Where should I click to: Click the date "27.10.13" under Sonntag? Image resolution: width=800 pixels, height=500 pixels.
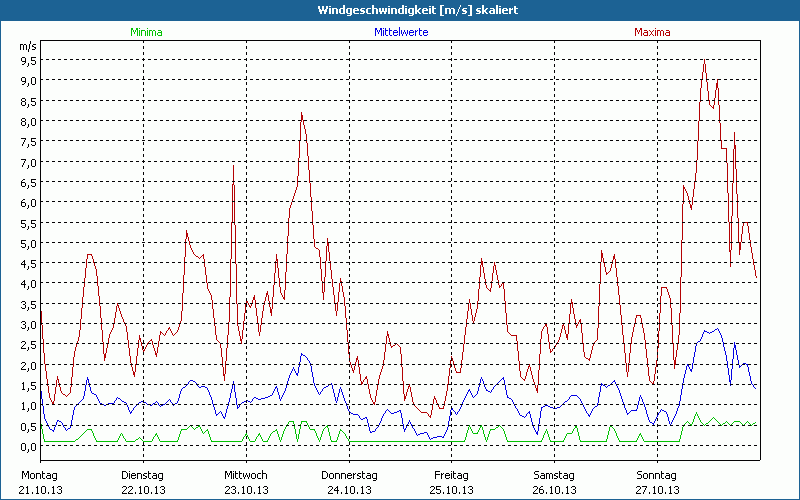coord(657,490)
